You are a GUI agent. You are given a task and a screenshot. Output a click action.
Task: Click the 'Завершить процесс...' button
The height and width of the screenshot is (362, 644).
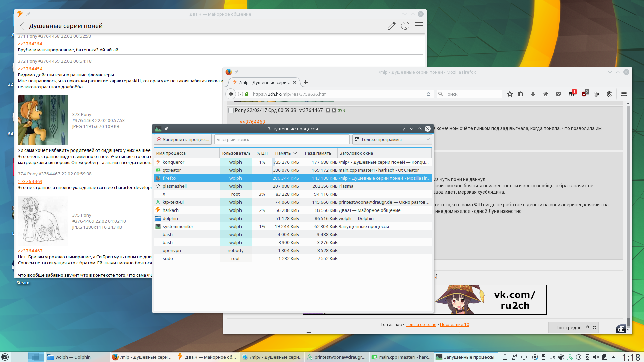pyautogui.click(x=183, y=140)
